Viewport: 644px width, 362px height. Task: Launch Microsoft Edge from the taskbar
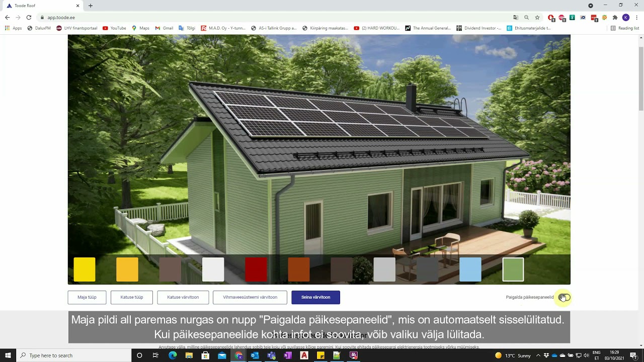point(173,355)
